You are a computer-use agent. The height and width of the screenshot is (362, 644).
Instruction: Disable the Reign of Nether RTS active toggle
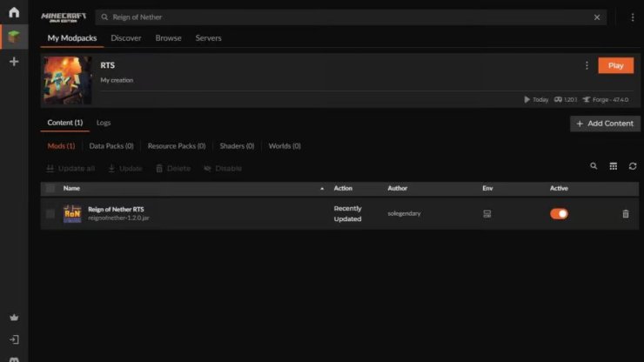(559, 213)
